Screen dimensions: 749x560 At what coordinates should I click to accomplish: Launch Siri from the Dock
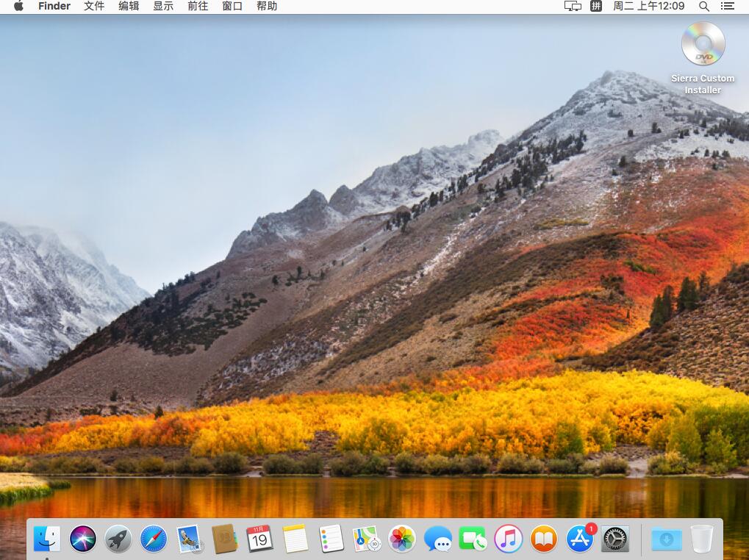click(82, 539)
